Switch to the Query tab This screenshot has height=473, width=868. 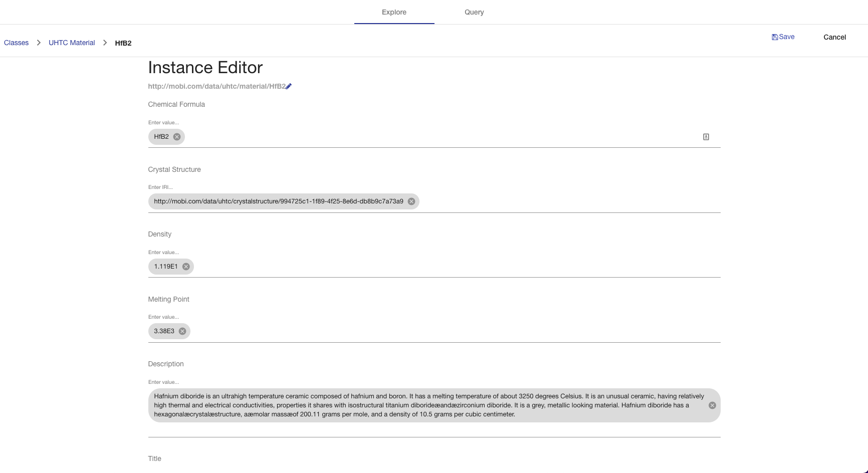coord(474,12)
